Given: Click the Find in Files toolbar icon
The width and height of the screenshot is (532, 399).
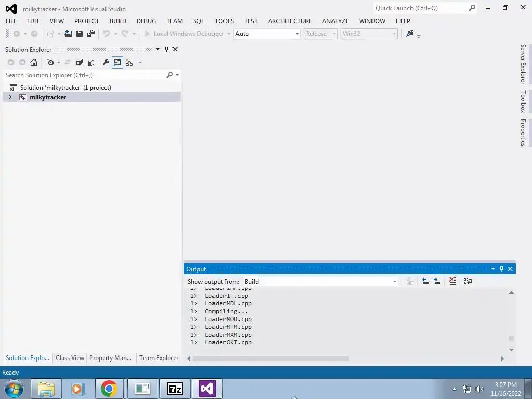Looking at the screenshot, I should tap(410, 34).
